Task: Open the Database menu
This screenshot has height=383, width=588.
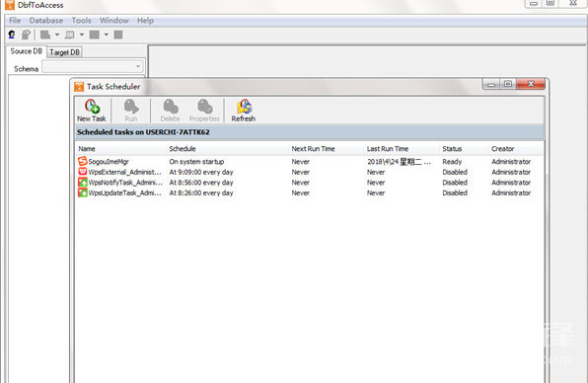Action: coord(46,21)
